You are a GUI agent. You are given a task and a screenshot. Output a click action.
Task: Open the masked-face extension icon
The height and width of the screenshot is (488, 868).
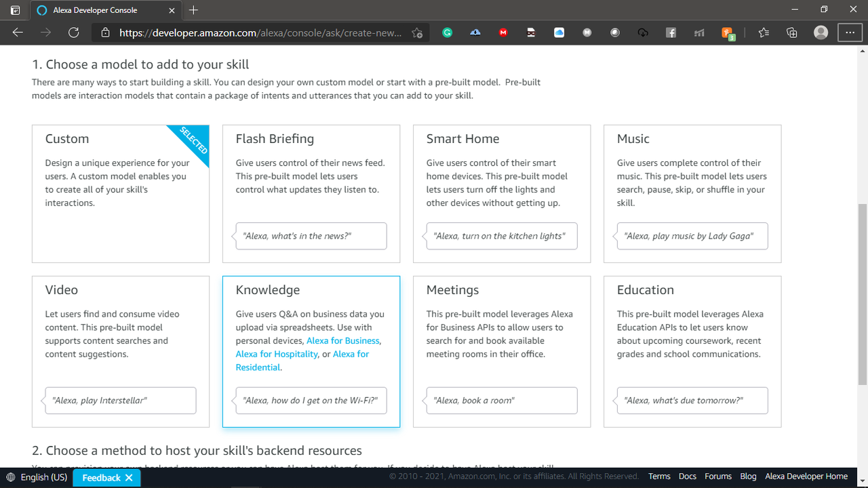click(x=531, y=33)
